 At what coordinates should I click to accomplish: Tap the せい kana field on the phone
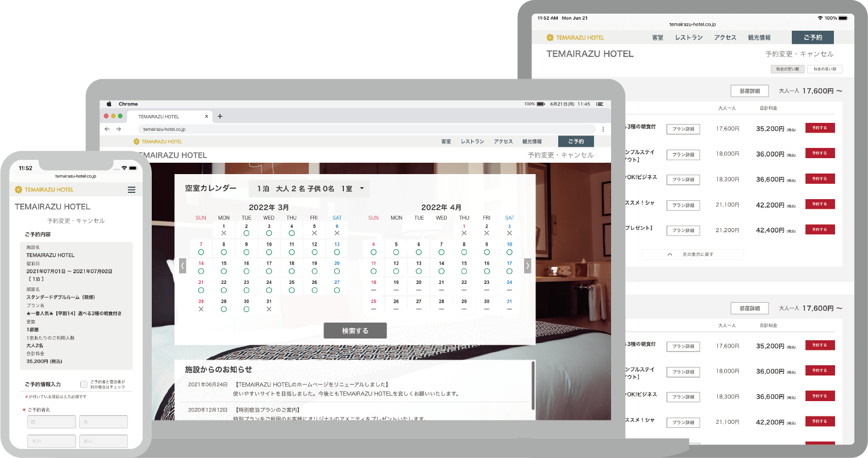[52, 441]
